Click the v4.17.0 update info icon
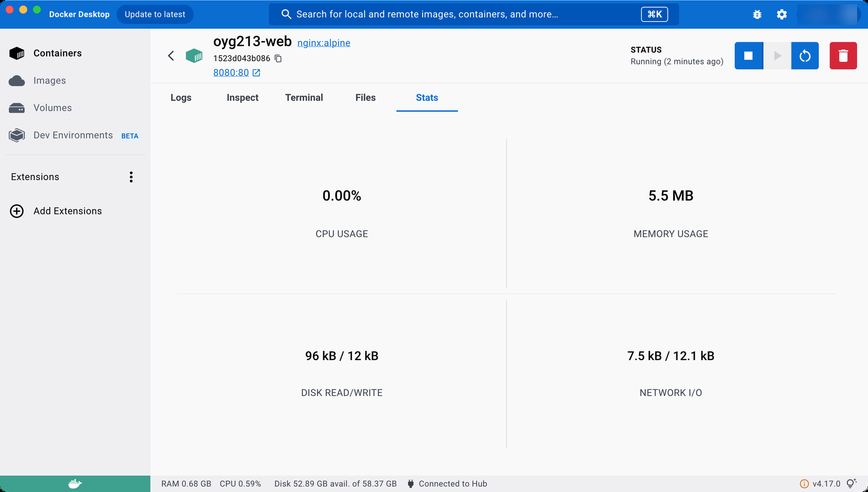Screen dimensions: 868x492 804,484
